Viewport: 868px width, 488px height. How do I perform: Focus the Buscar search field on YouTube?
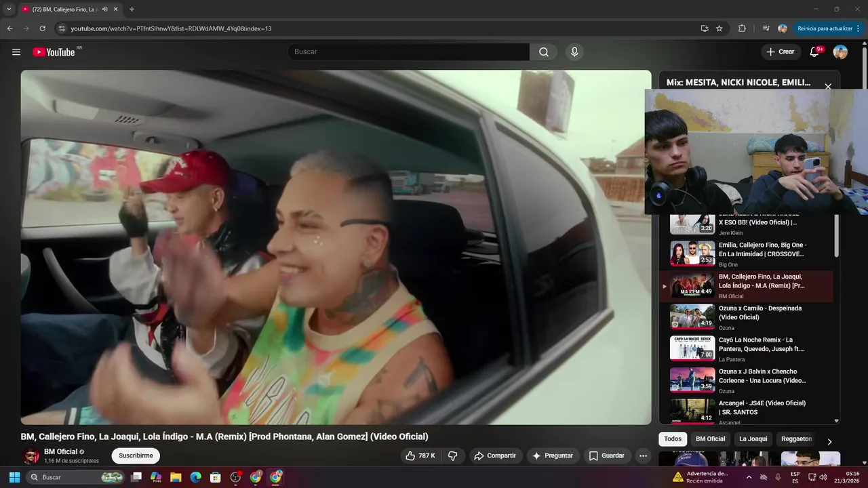coord(408,52)
